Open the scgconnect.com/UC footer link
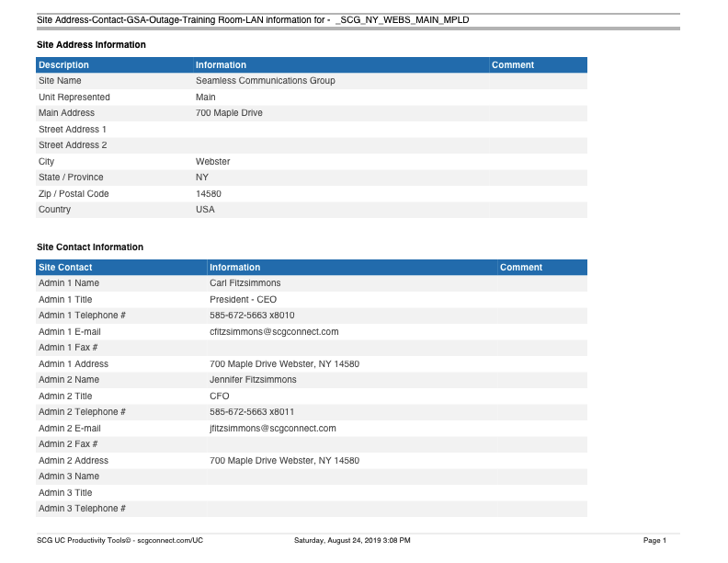The image size is (728, 563). pos(169,540)
